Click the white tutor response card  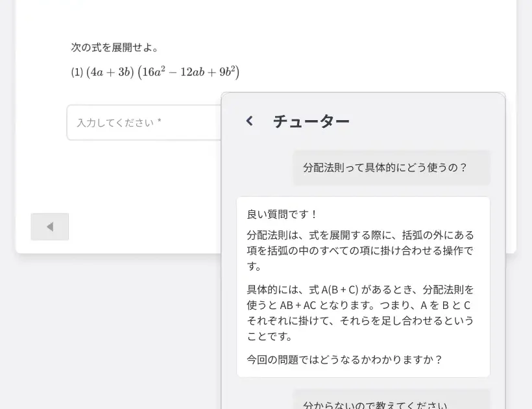pyautogui.click(x=363, y=286)
